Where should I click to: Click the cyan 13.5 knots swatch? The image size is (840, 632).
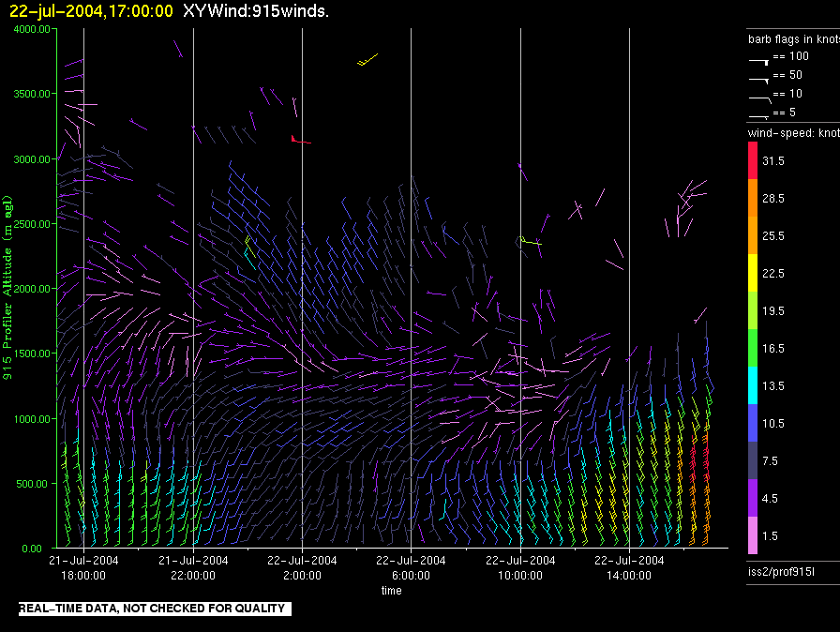click(x=753, y=385)
